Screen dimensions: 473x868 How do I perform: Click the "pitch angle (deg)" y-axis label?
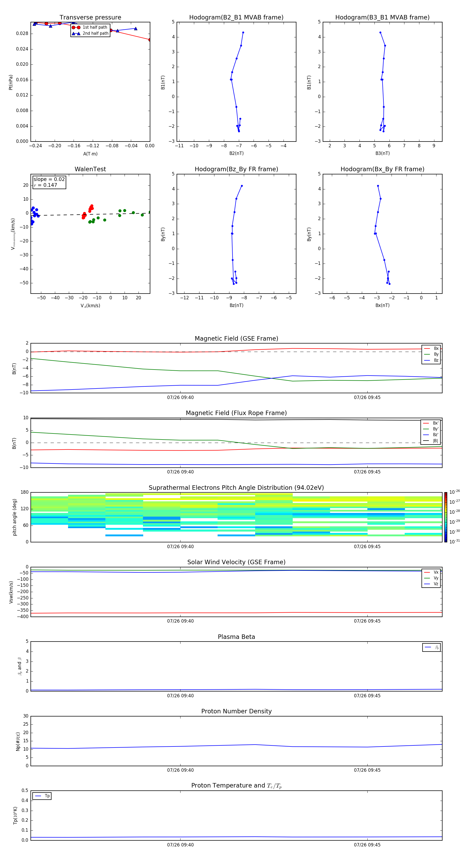tap(14, 517)
